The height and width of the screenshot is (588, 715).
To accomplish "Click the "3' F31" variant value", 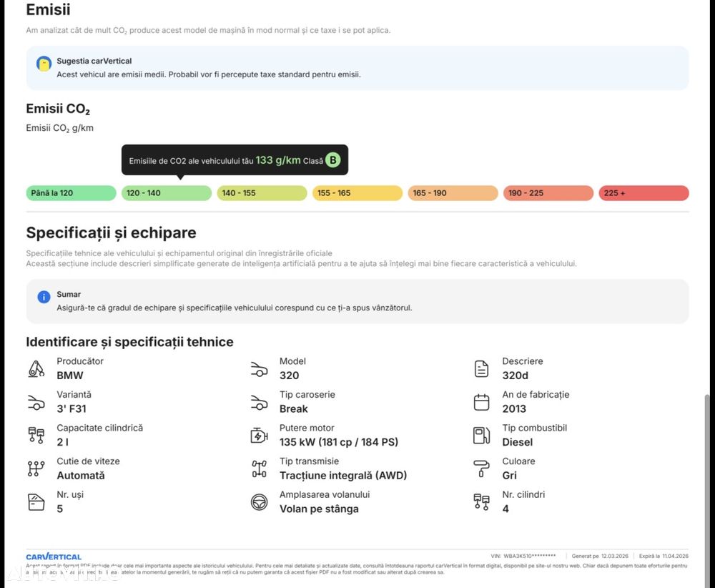I will click(71, 408).
